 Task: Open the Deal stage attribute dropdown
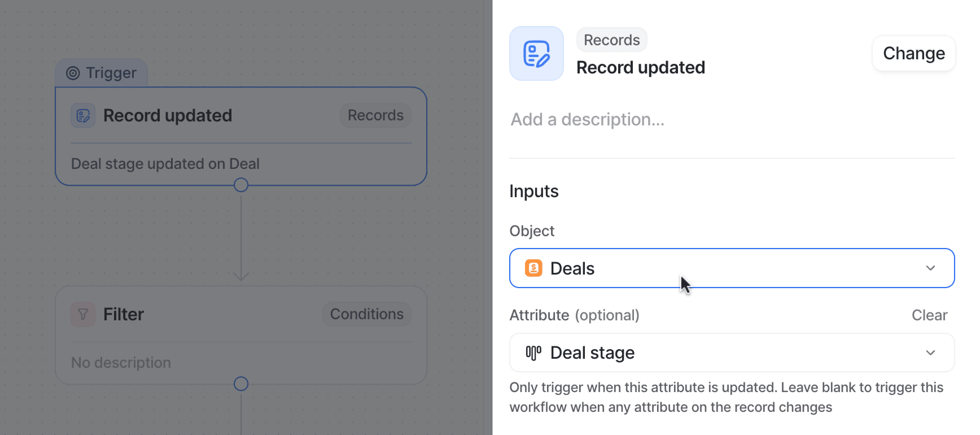(732, 353)
